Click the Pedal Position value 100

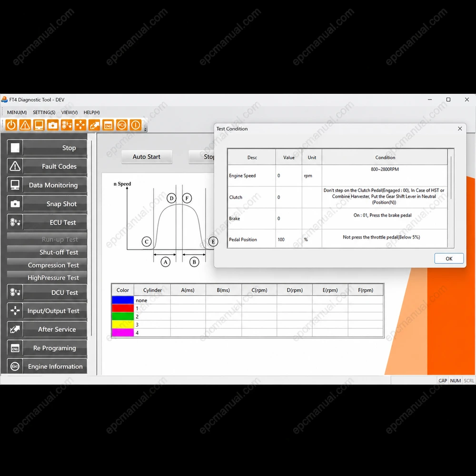tap(281, 239)
